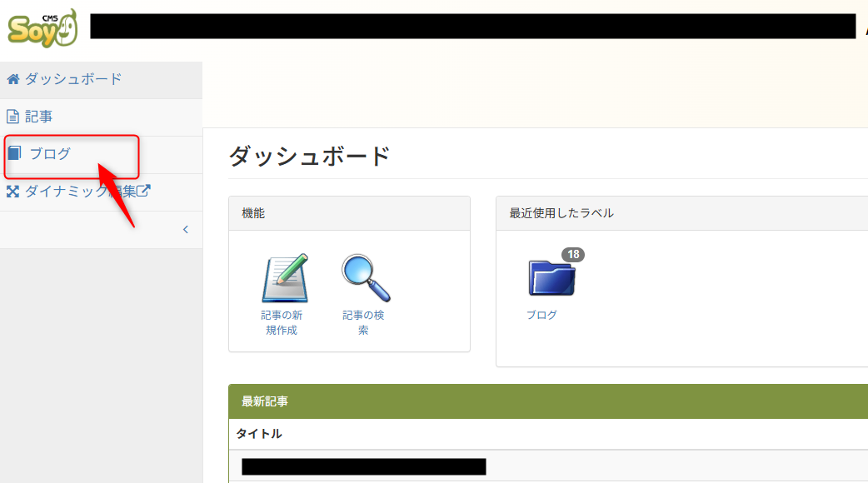Click the notepad icon for 記事の新規作成
The image size is (868, 483).
point(284,278)
